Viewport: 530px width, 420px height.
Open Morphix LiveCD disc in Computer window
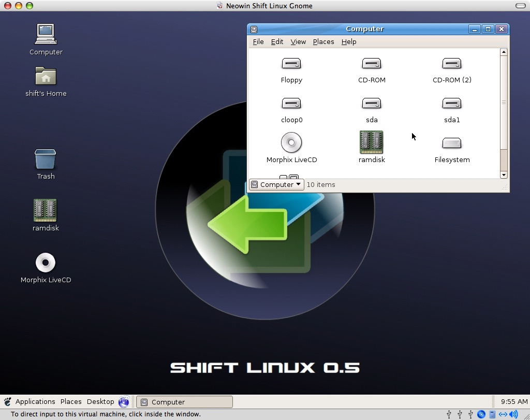coord(291,143)
